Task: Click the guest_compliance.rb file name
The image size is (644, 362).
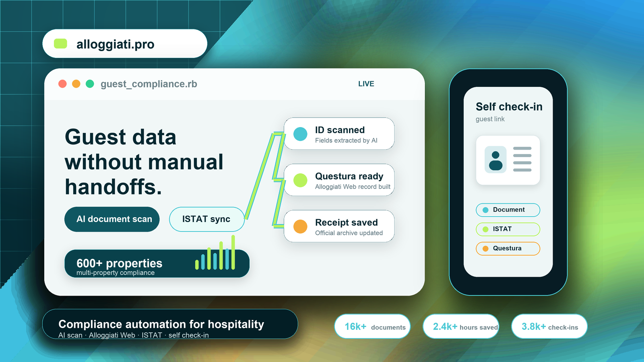Action: 149,84
